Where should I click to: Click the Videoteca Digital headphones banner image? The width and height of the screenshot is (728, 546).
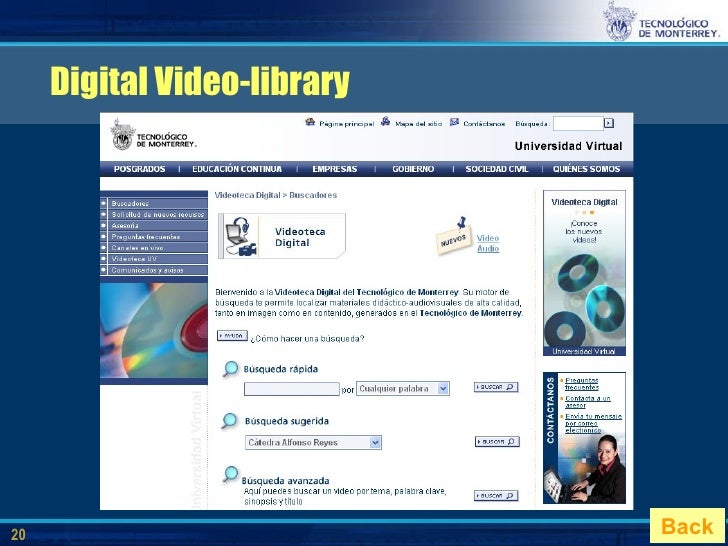click(x=282, y=236)
